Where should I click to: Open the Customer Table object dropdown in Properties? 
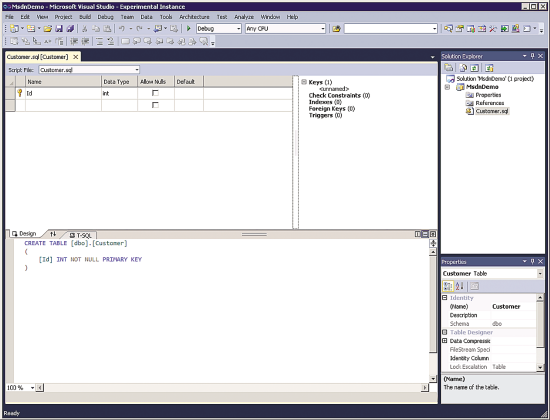pos(540,273)
